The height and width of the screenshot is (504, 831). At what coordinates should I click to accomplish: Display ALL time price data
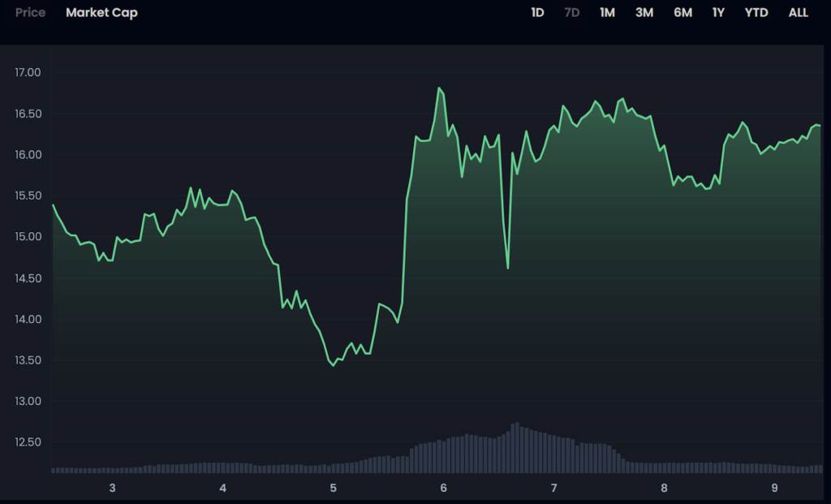click(x=798, y=13)
